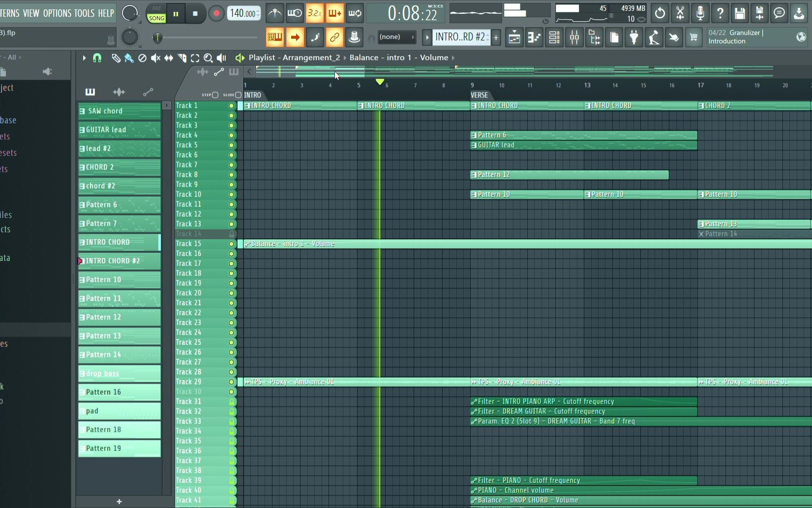Open the OPTIONS menu

coord(57,13)
